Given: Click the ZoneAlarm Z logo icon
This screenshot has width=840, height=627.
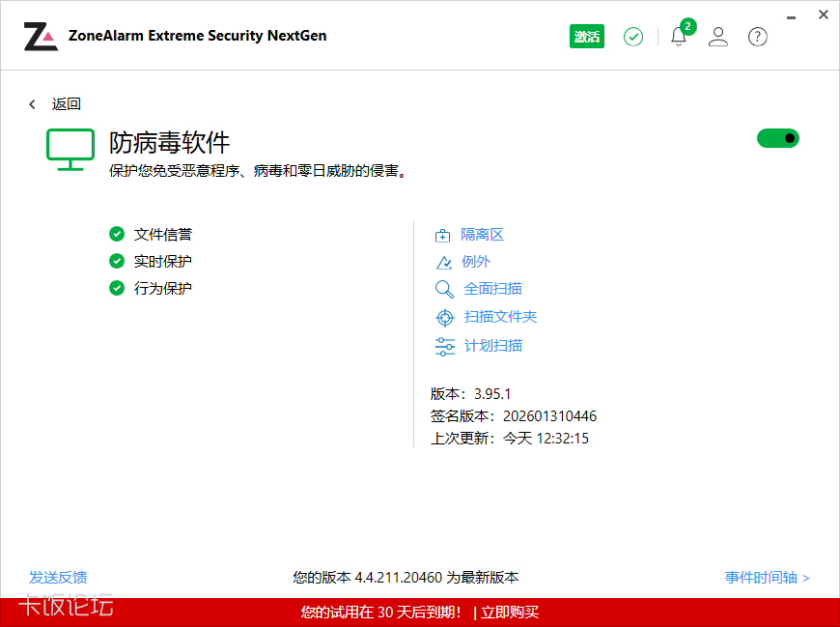Looking at the screenshot, I should (41, 37).
